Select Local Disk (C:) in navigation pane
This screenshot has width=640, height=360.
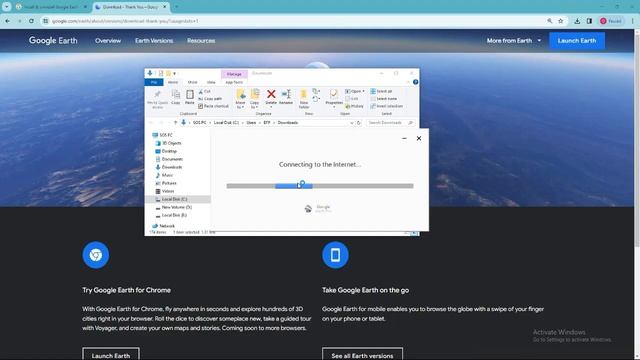(x=174, y=199)
